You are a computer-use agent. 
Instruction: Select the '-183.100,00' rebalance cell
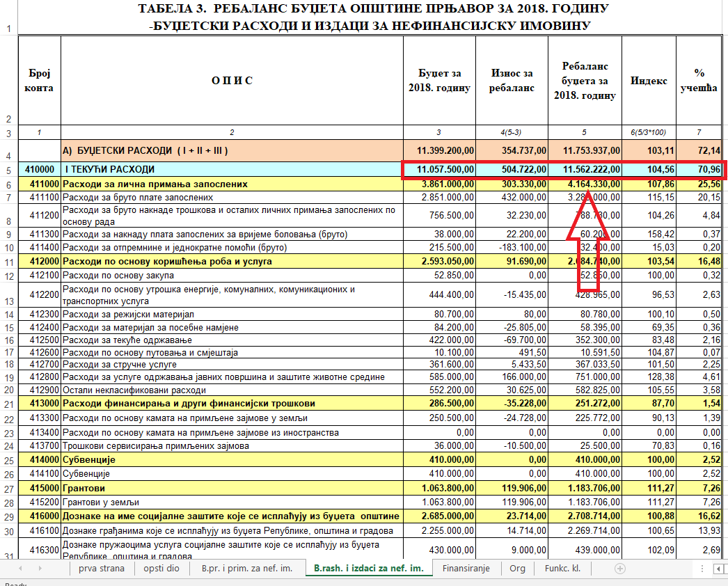(x=512, y=248)
